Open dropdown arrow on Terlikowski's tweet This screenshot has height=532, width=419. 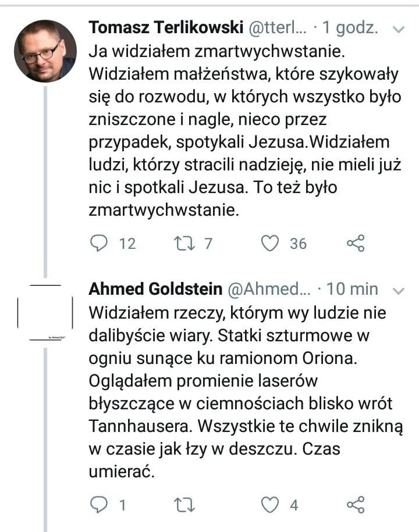click(399, 28)
